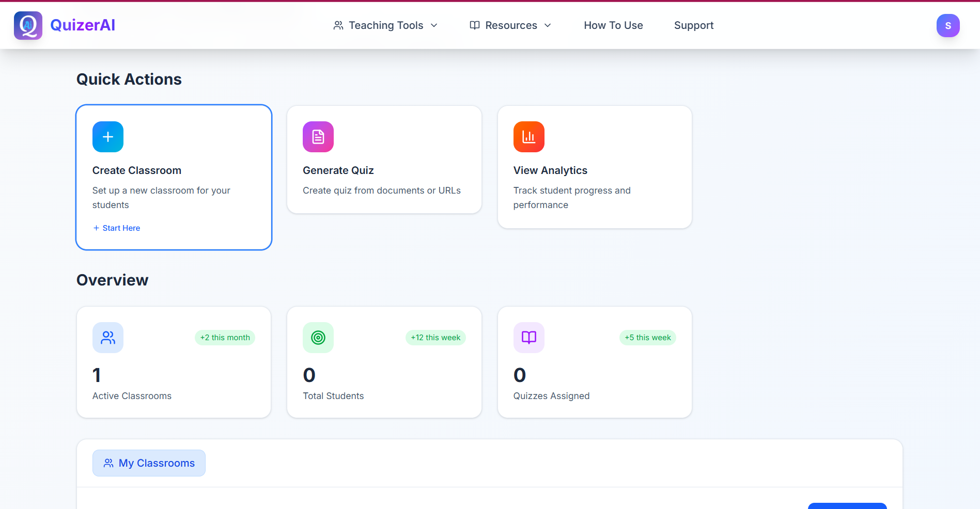
Task: Open the Support page
Action: pos(694,25)
